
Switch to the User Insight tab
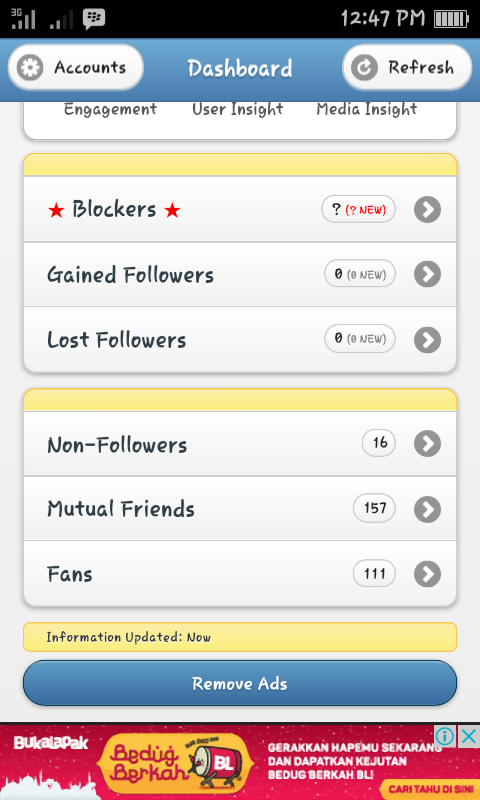[237, 109]
